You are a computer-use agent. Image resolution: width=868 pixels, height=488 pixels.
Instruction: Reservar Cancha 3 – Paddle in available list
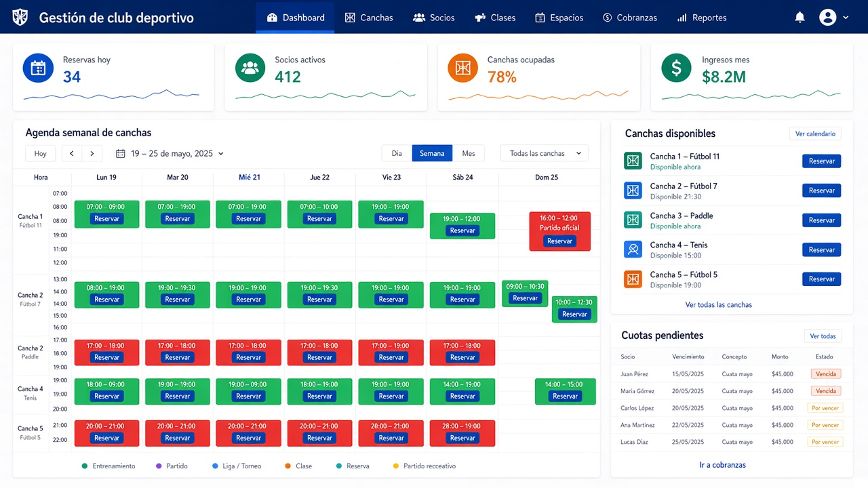point(822,220)
